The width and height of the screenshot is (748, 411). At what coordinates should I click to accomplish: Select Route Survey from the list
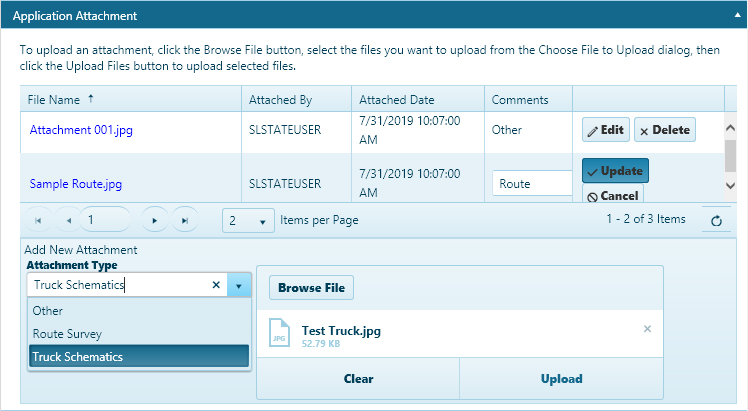66,334
